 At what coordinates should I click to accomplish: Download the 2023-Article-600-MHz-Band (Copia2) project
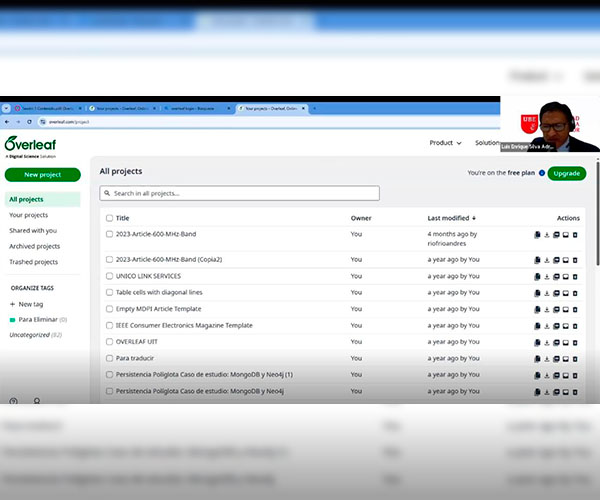pyautogui.click(x=547, y=260)
